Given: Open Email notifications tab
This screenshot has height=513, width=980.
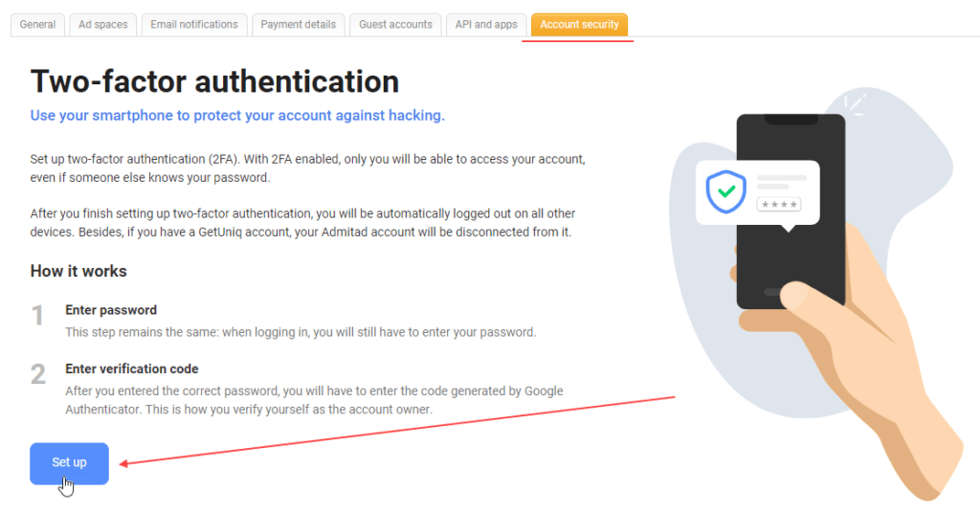Looking at the screenshot, I should [x=193, y=25].
